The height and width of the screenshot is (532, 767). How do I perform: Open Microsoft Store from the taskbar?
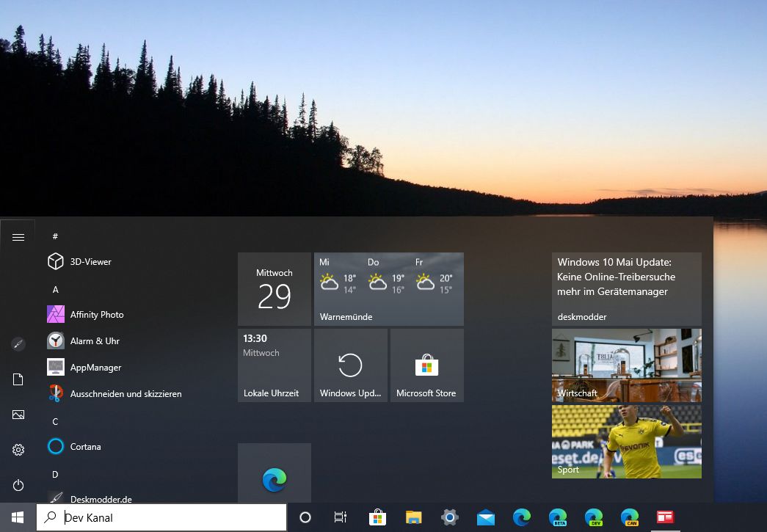(377, 517)
